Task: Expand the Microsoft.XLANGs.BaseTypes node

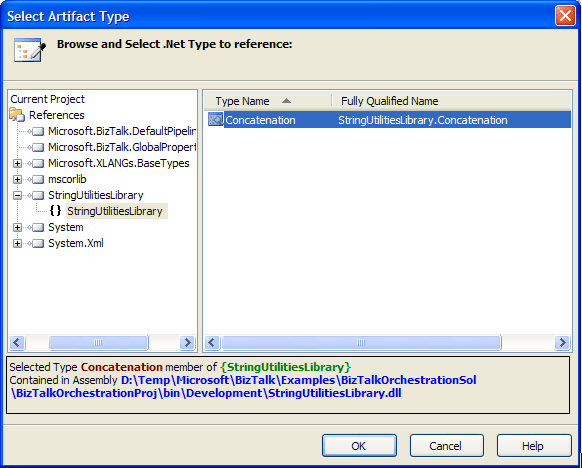Action: pos(17,163)
